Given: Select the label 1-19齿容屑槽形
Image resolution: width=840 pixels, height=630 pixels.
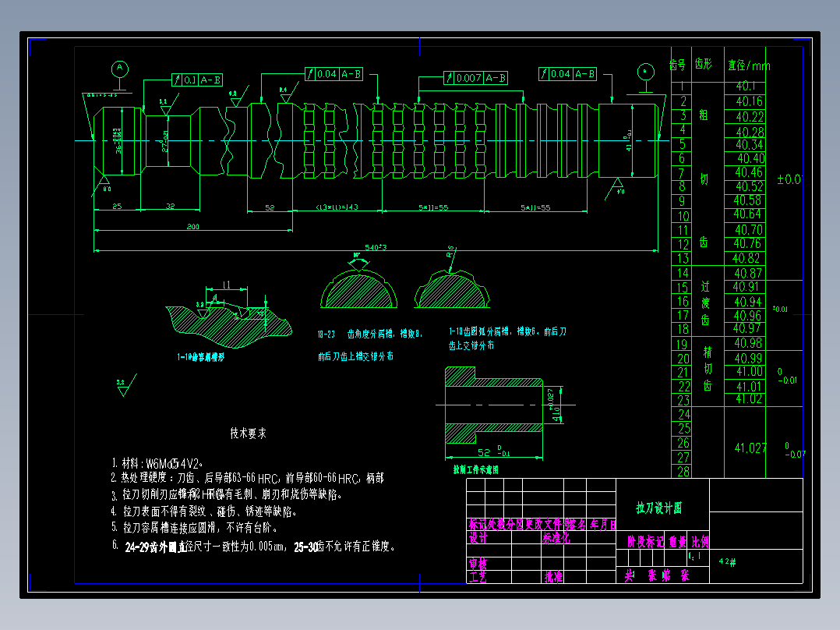Looking at the screenshot, I should point(201,357).
